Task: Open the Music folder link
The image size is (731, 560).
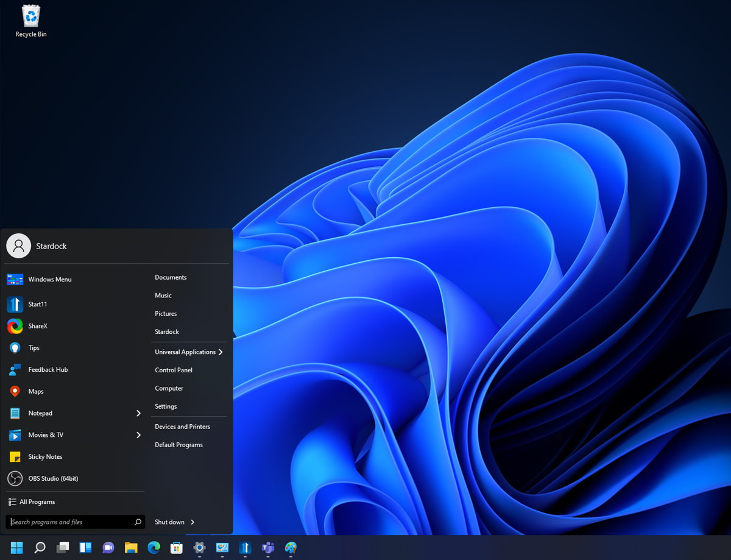Action: click(x=163, y=296)
